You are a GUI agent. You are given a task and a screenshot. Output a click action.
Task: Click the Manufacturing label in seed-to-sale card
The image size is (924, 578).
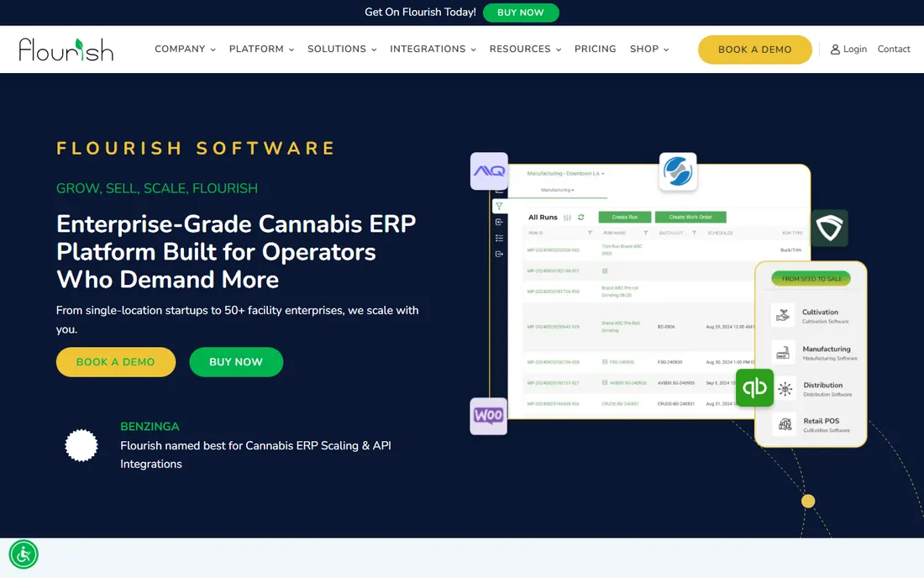pyautogui.click(x=827, y=349)
